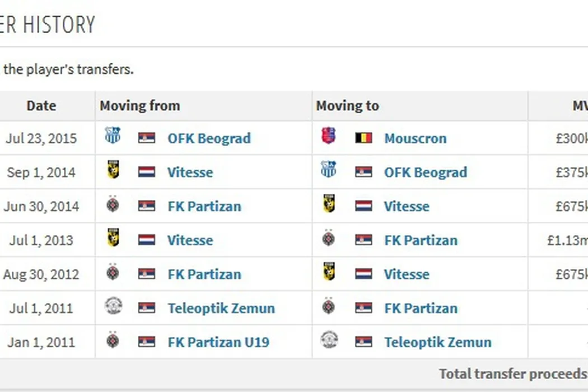Click Teleoptik Zemun crest in Jul 1, 2011 row
This screenshot has width=588, height=392.
[x=113, y=306]
